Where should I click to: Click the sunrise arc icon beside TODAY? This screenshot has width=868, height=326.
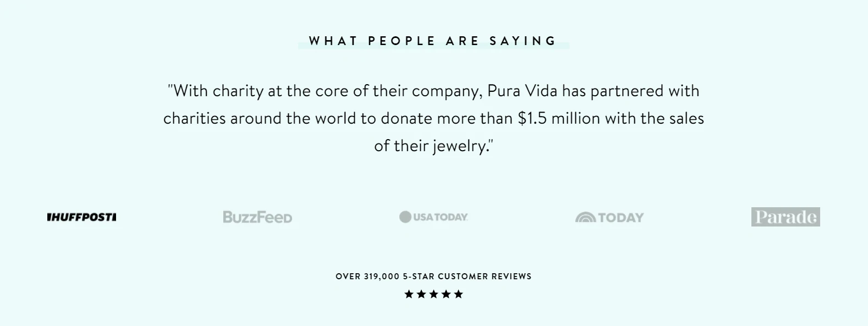pos(585,218)
